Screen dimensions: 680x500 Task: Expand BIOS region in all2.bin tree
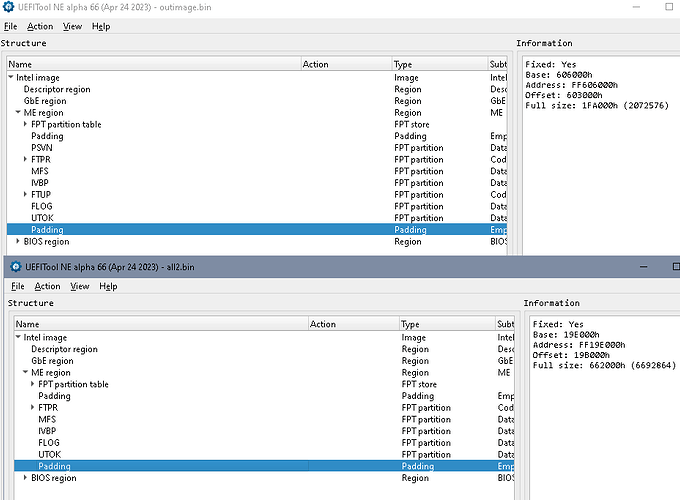pyautogui.click(x=25, y=477)
